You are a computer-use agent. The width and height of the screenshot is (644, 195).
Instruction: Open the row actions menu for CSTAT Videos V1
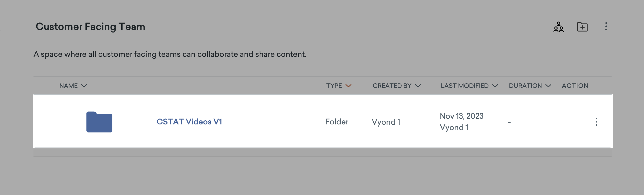coord(596,122)
